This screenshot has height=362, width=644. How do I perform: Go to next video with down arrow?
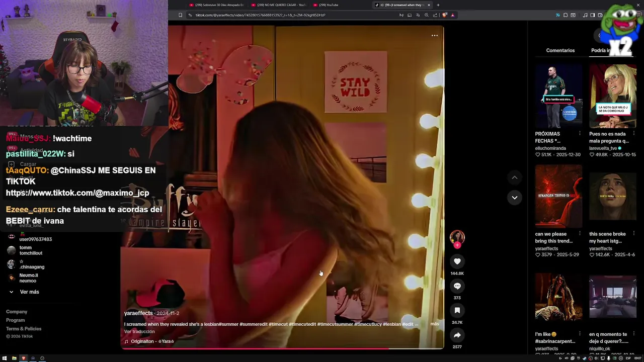click(514, 198)
